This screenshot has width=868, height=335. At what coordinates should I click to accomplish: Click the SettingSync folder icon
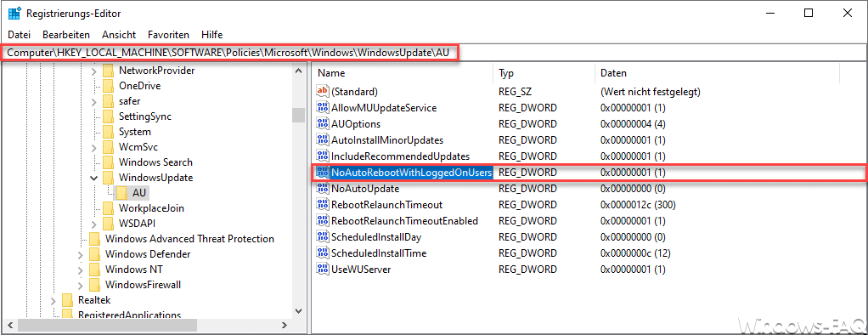point(109,116)
